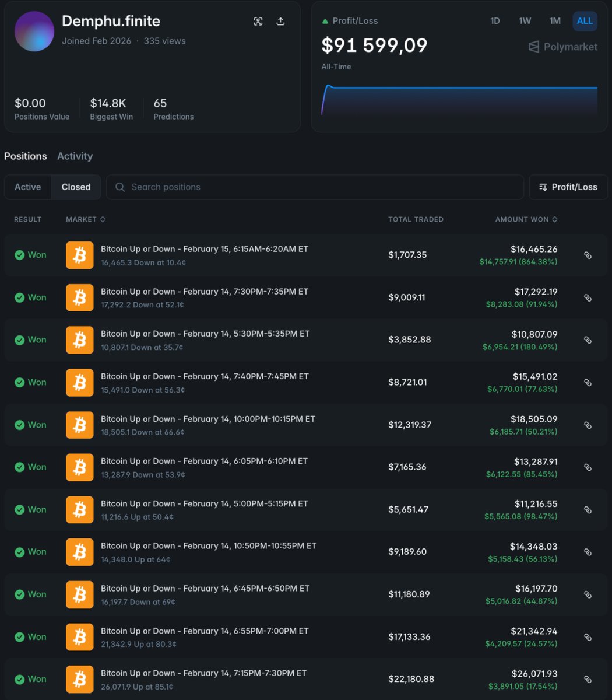Open Bitcoin Up or Down February 14, 10:00PM-10:15PM
The image size is (612, 700).
pos(208,419)
